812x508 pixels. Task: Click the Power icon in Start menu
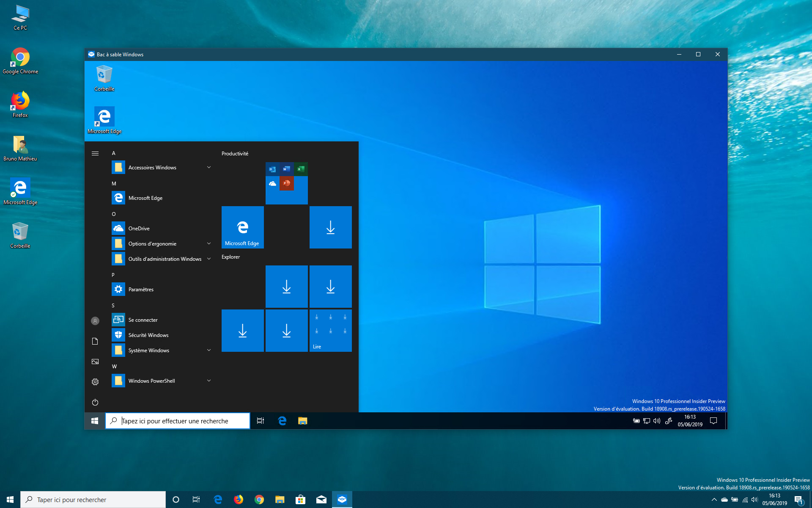95,402
